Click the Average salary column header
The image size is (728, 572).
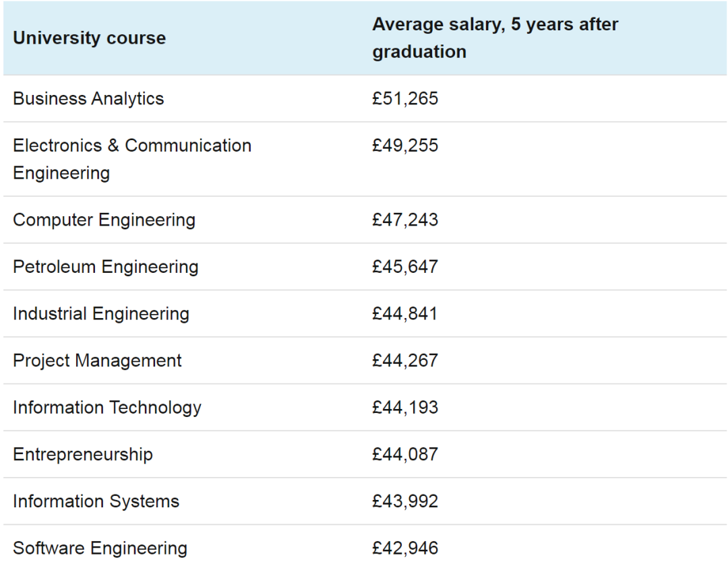495,38
